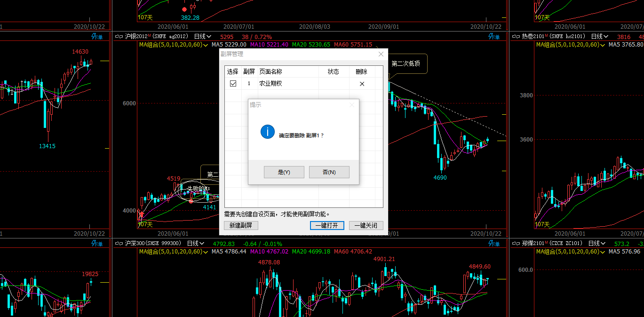Click the 下单 order icon on 沪深300 chart
644x317 pixels.
click(494, 244)
